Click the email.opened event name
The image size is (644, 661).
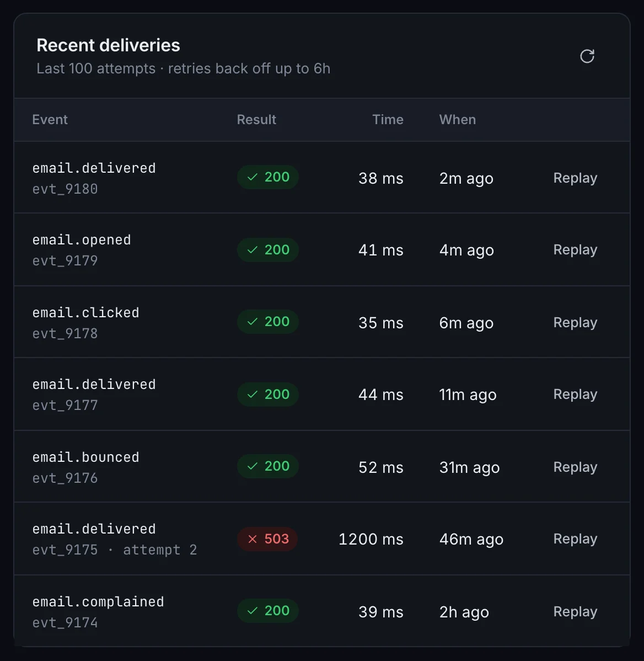coord(82,240)
